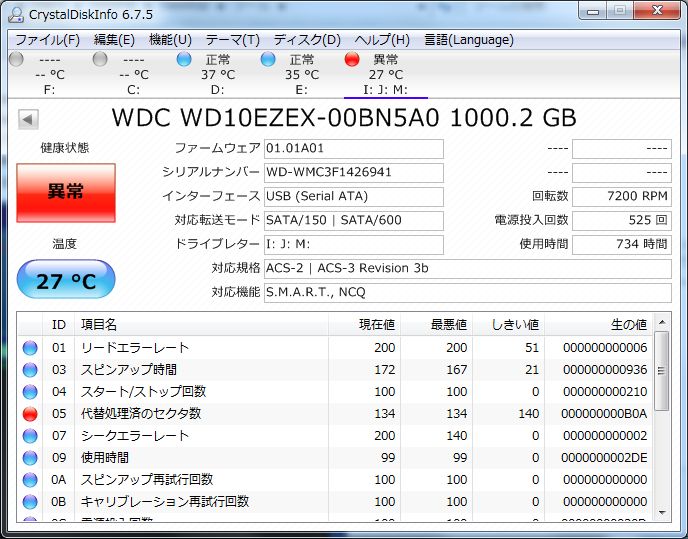Click the drive letter field I: J: M:
The image size is (688, 539).
pos(354,244)
